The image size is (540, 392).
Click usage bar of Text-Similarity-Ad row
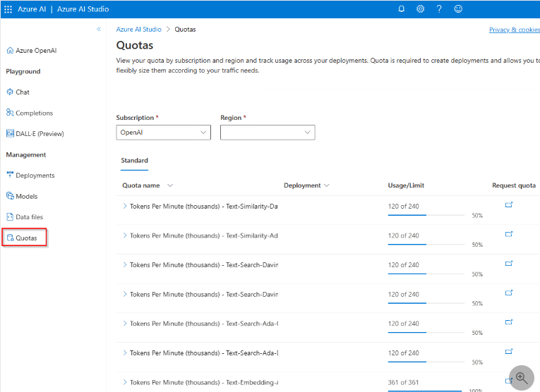(426, 245)
